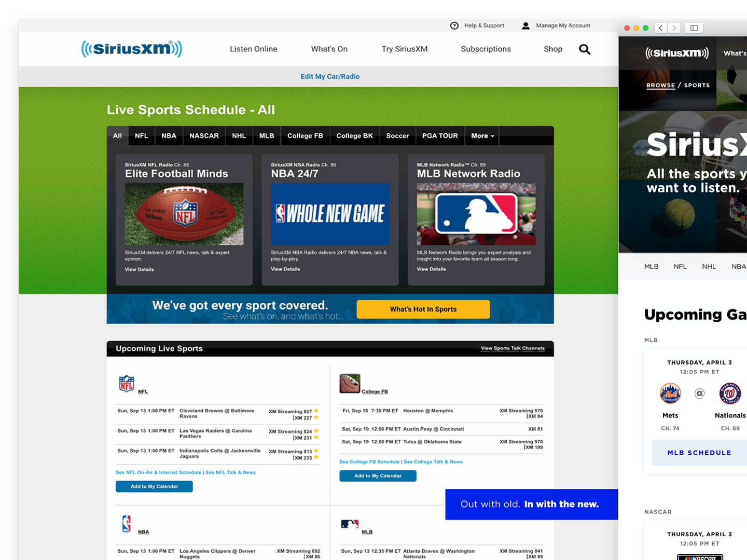Click the College FB category link
Image resolution: width=747 pixels, height=560 pixels.
point(375,391)
